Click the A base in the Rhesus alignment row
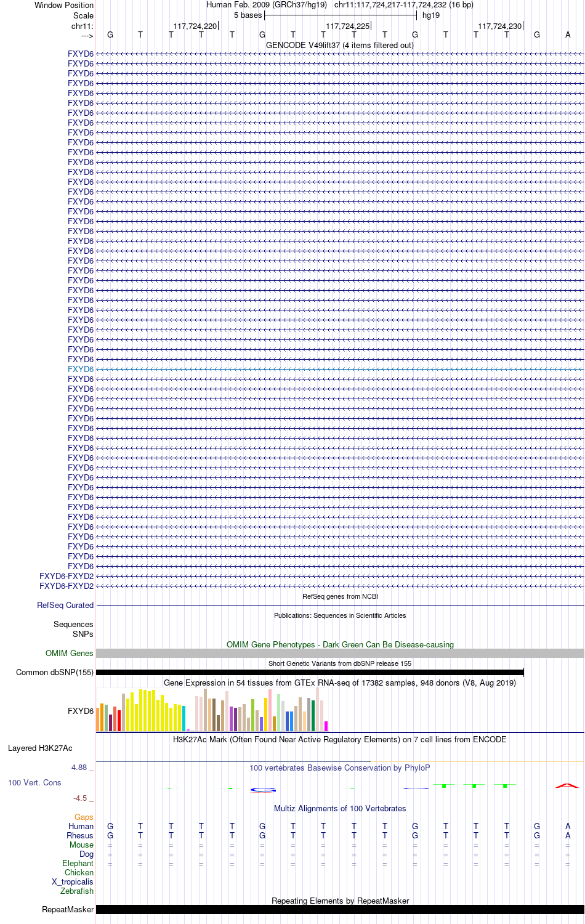Image resolution: width=585 pixels, height=924 pixels. [568, 835]
